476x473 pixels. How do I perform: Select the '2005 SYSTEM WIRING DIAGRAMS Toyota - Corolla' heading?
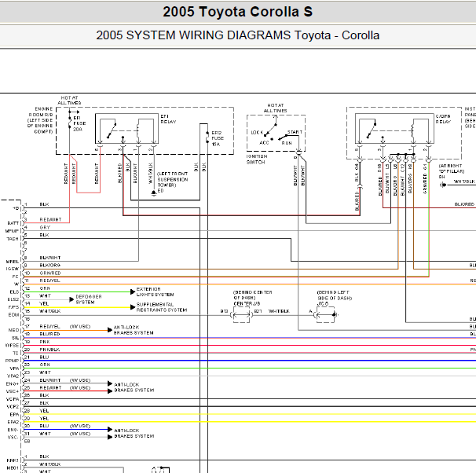tap(238, 35)
